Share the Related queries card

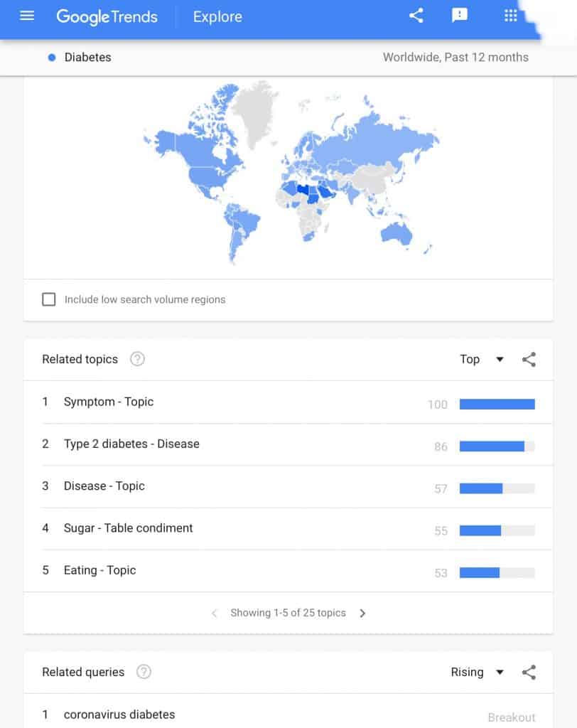pos(529,673)
